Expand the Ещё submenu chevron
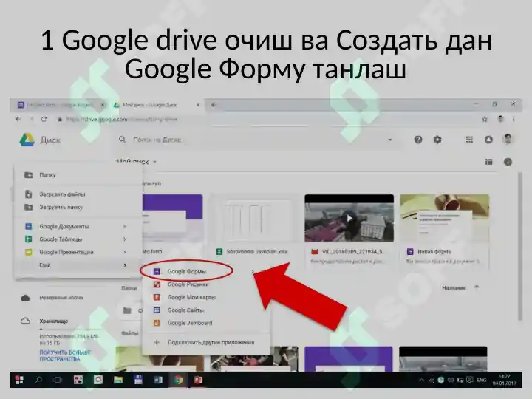The image size is (532, 399). 125,265
